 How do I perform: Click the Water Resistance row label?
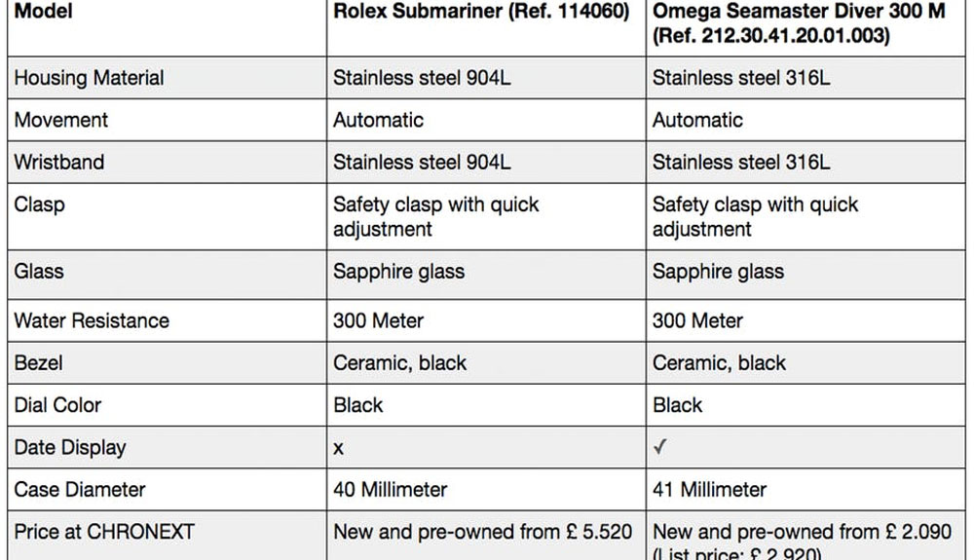[x=92, y=320]
